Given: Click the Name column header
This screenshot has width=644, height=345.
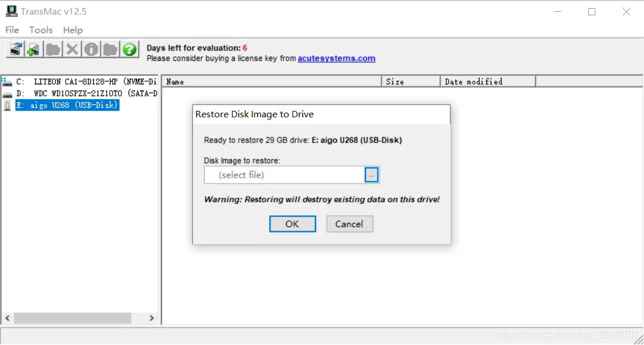Looking at the screenshot, I should coord(272,82).
